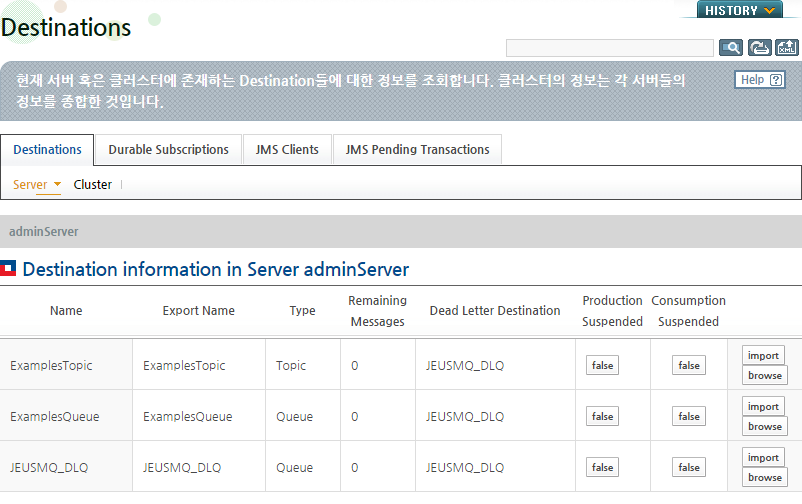This screenshot has height=504, width=802.
Task: Toggle Production Suspended false for JEUSMQ_DLQ row
Action: pos(602,467)
